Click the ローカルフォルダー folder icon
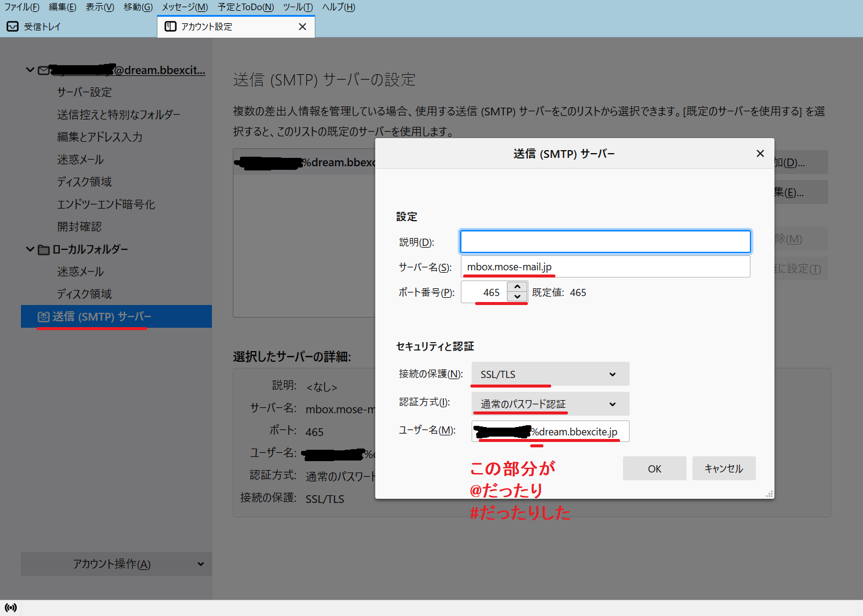 pyautogui.click(x=44, y=249)
